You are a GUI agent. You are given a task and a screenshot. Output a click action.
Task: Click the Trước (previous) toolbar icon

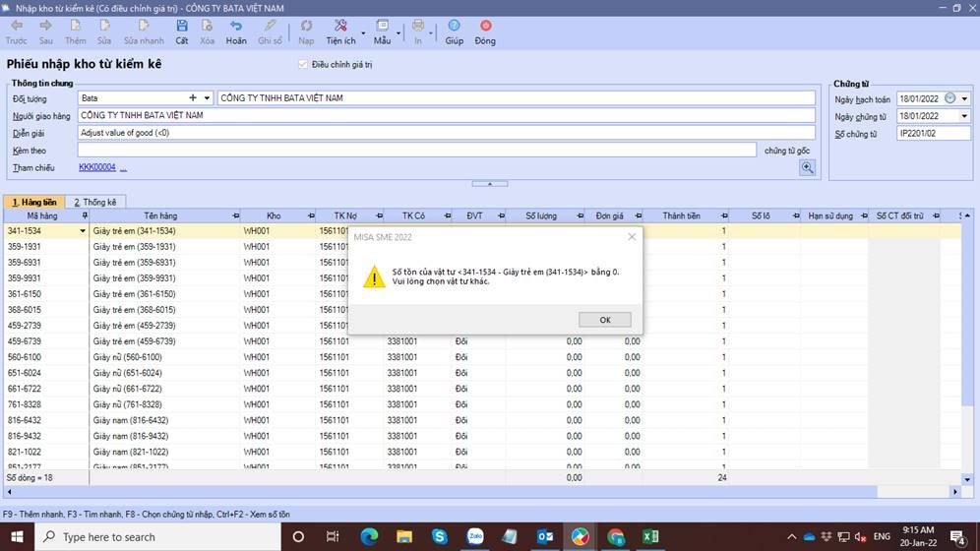click(17, 26)
